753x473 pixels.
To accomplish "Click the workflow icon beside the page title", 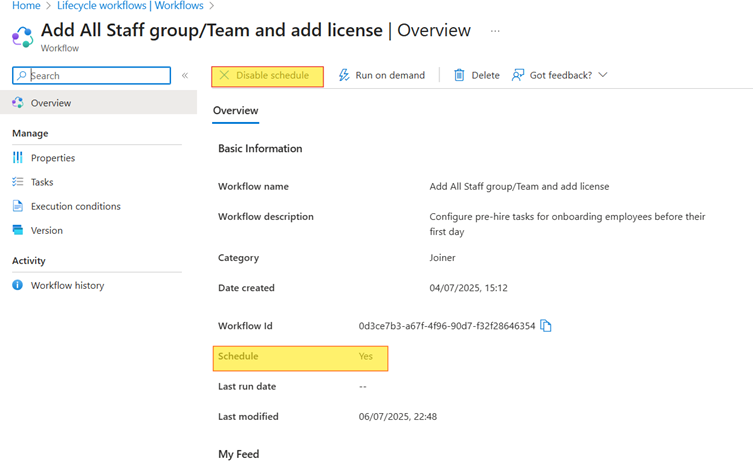I will pyautogui.click(x=22, y=37).
